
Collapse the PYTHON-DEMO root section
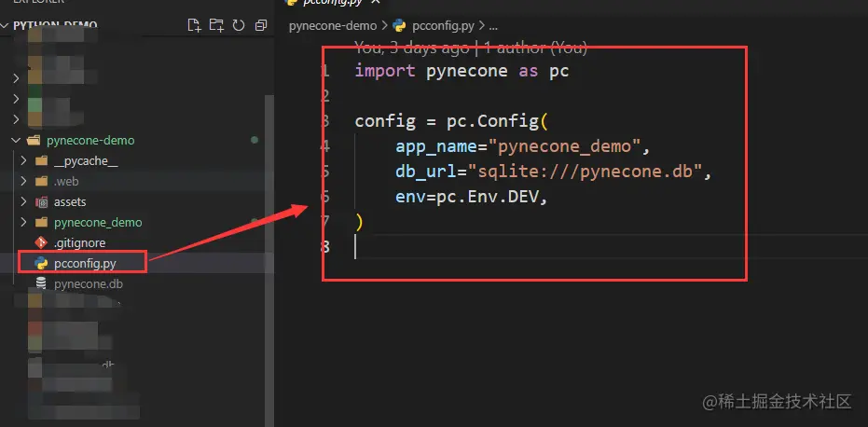click(x=5, y=25)
